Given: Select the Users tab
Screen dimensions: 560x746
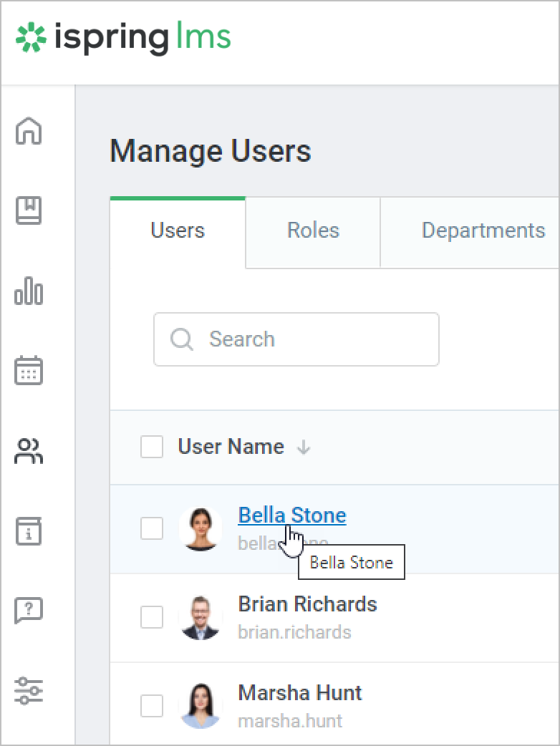Looking at the screenshot, I should pos(178,231).
